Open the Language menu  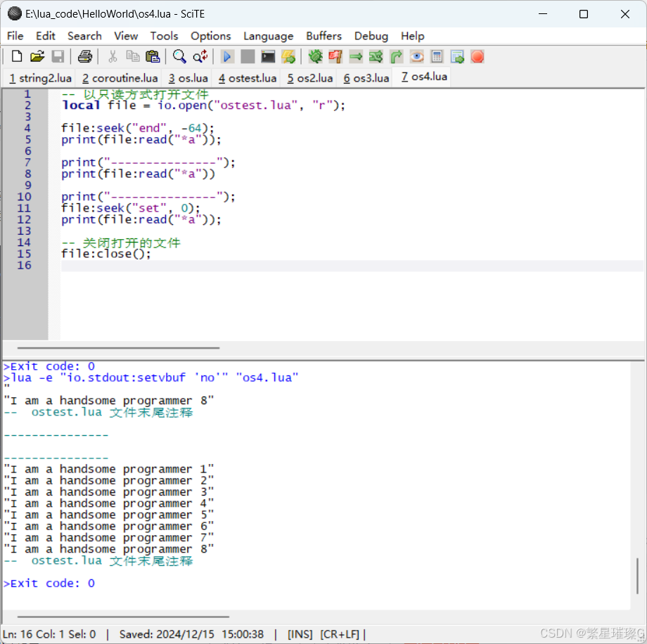(268, 36)
